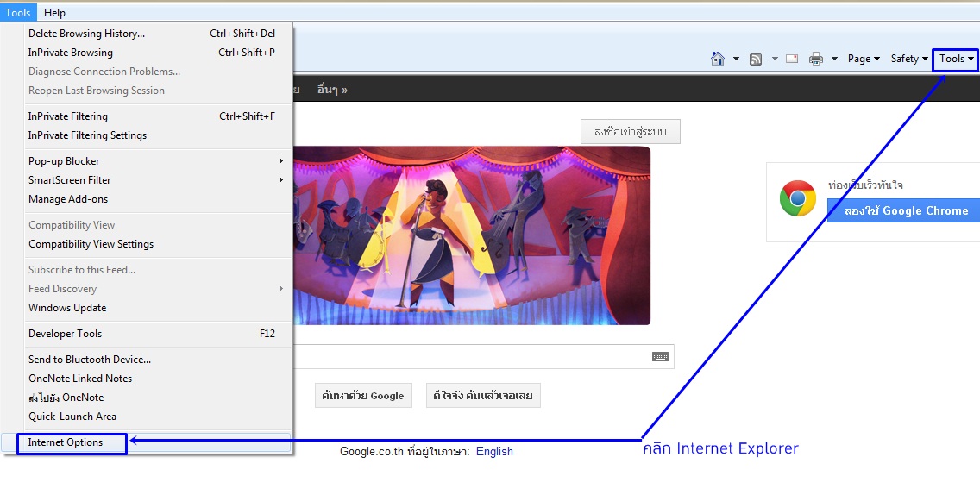980x495 pixels.
Task: Open the Page dropdown menu
Action: click(x=864, y=59)
